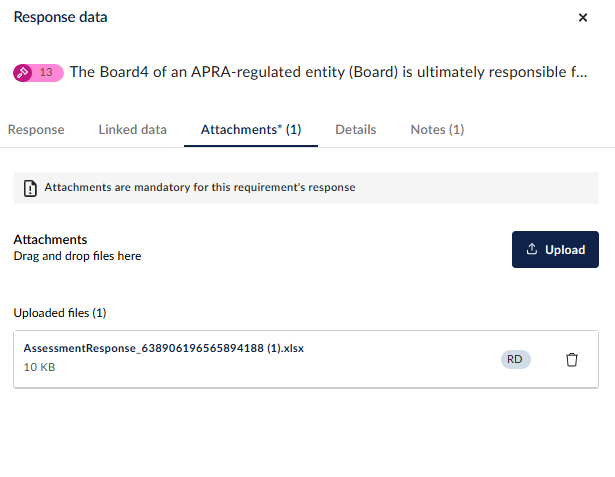Click the pink gavel requirement icon
This screenshot has width=615, height=477.
(x=22, y=73)
